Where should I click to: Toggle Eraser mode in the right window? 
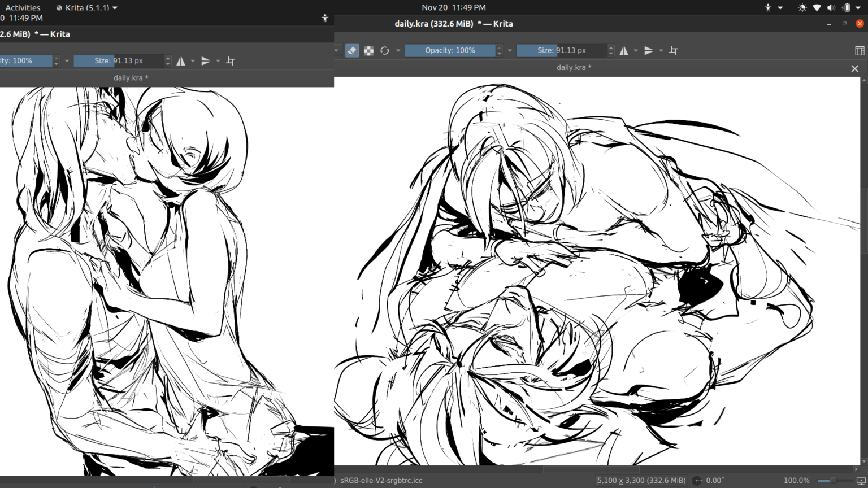point(352,51)
